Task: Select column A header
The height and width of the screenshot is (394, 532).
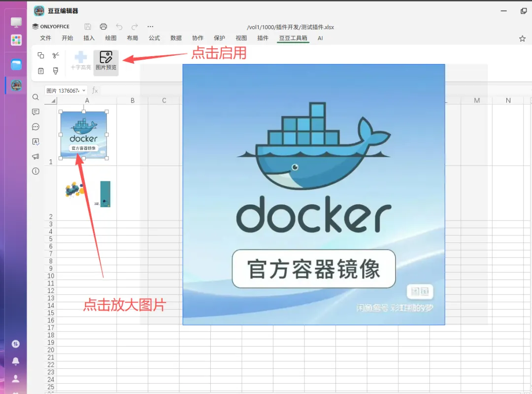Action: tap(87, 101)
